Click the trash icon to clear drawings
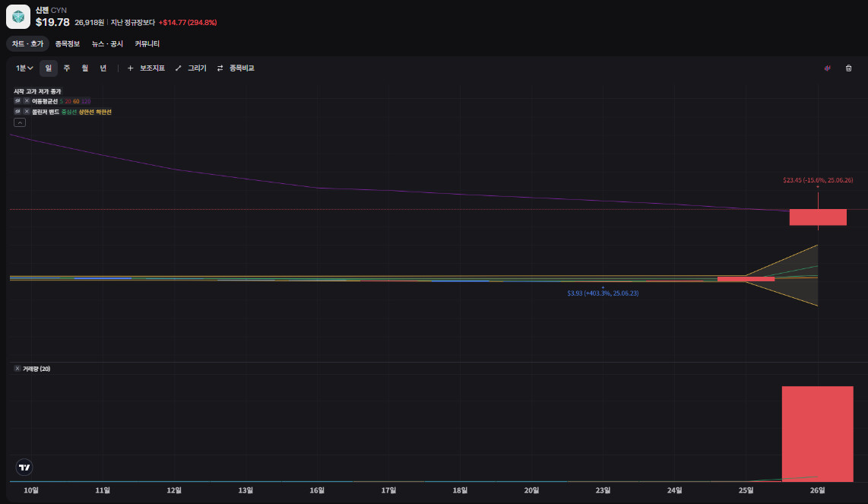Screen dimensions: 868x504 pos(848,68)
